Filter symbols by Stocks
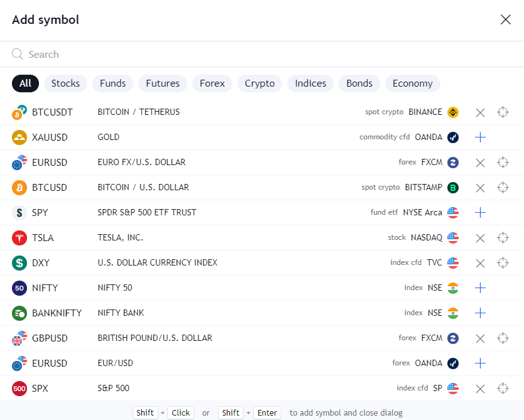Viewport: 524px width, 420px height. (65, 83)
